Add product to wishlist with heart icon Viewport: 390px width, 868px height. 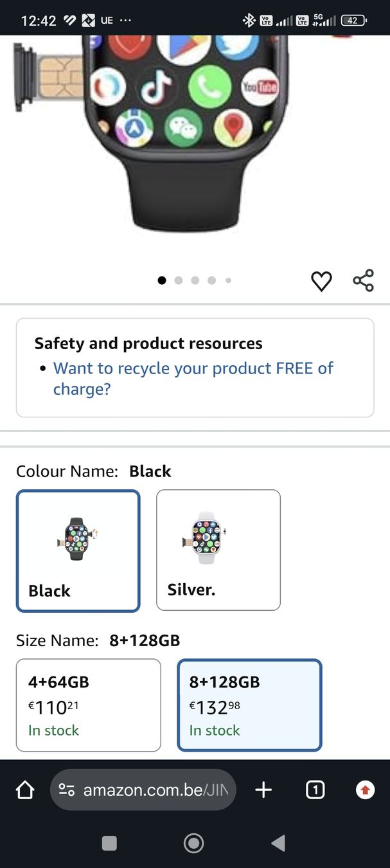pos(321,281)
